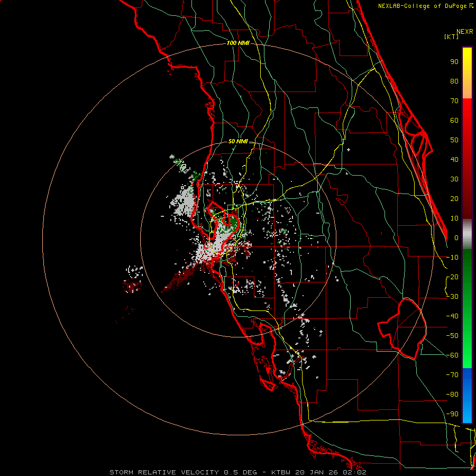Viewport: 476px width, 476px height.
Task: Click the NEXR label above the color scale
Action: pos(465,32)
